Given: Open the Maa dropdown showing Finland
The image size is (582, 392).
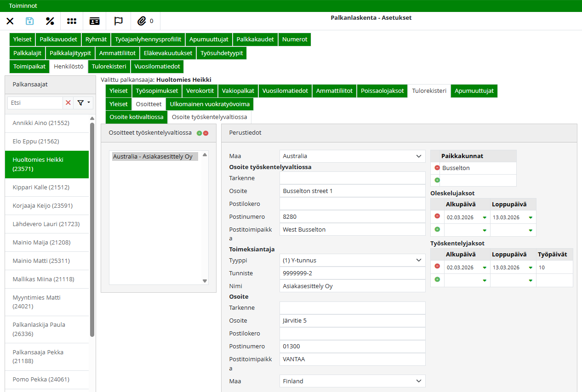Looking at the screenshot, I should (x=352, y=381).
